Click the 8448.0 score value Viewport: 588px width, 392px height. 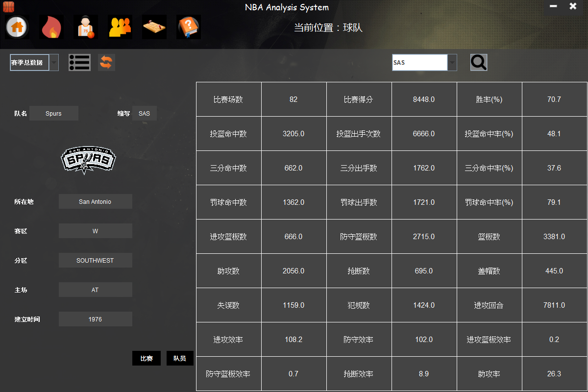[x=424, y=99]
